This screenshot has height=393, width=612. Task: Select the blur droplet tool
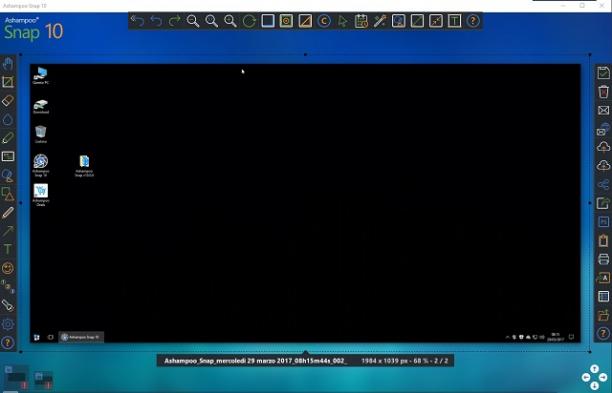tap(8, 119)
